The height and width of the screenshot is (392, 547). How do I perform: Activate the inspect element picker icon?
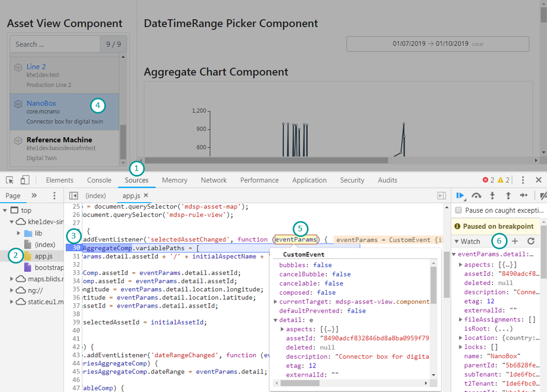point(10,180)
